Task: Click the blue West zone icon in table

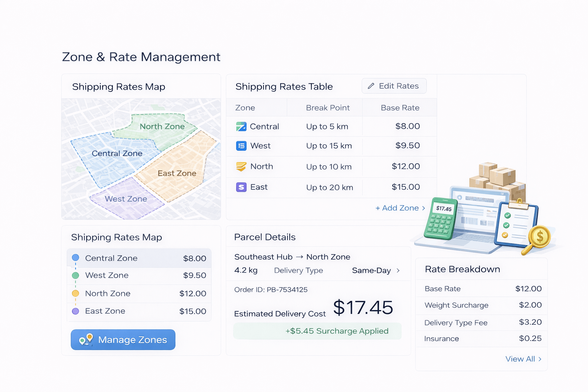Action: [242, 146]
